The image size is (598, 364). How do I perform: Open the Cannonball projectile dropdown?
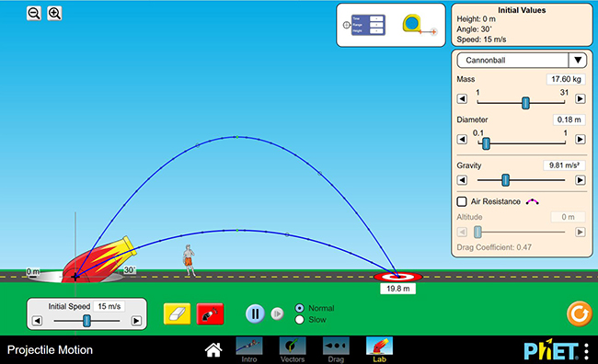pos(522,61)
